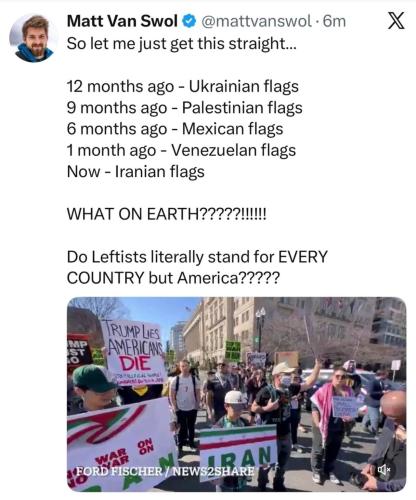Unmute the video using speaker icon

(x=384, y=470)
